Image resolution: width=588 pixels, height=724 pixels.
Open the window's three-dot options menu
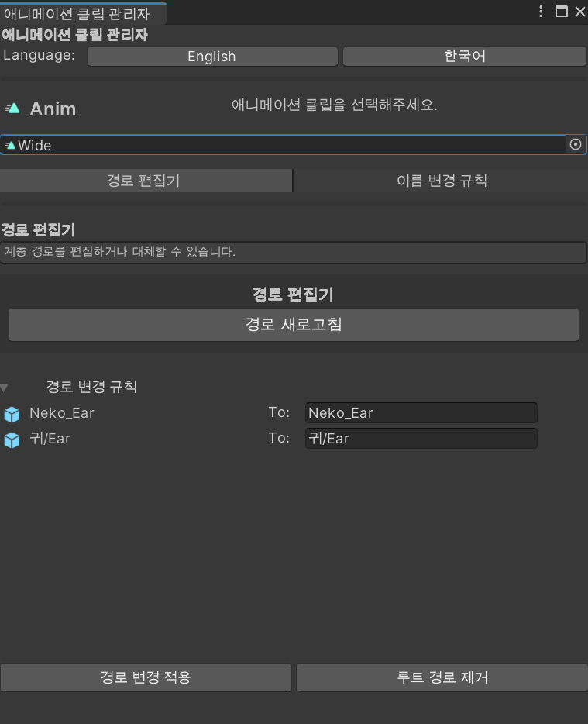click(541, 12)
